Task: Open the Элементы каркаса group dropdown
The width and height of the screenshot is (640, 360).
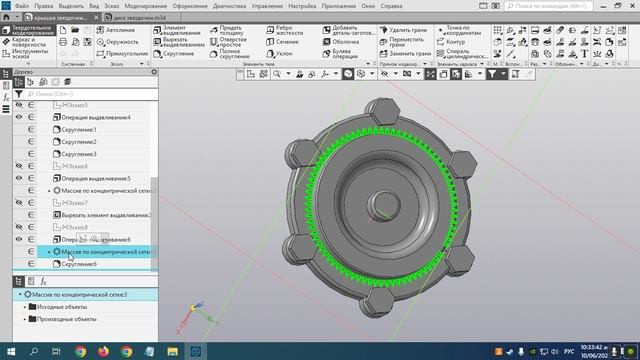Action: point(482,64)
